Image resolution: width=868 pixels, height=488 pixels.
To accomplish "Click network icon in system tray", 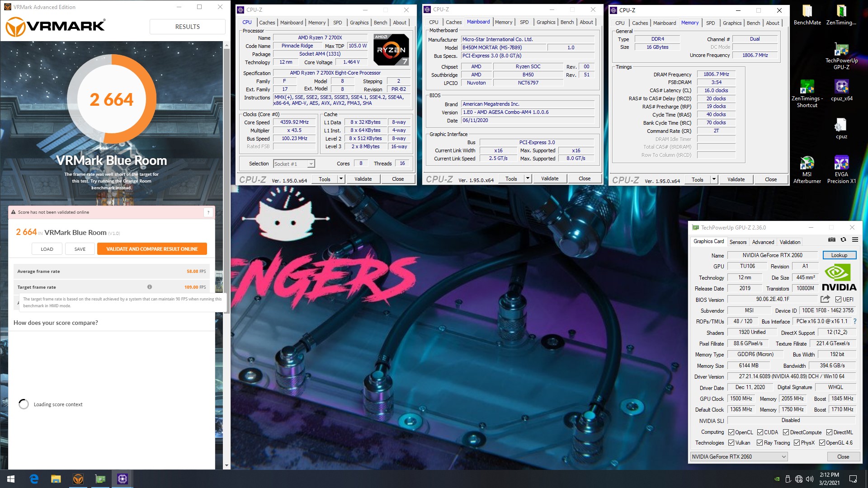I will pos(799,479).
